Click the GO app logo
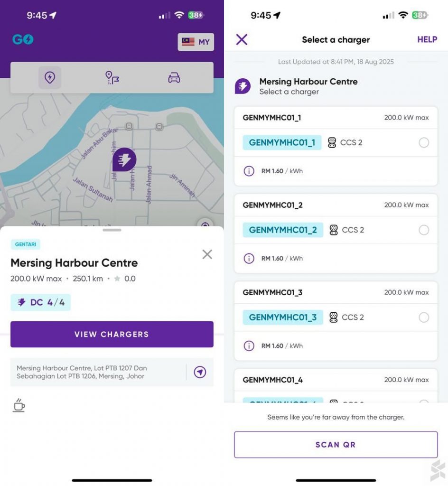The image size is (448, 486). tap(23, 39)
